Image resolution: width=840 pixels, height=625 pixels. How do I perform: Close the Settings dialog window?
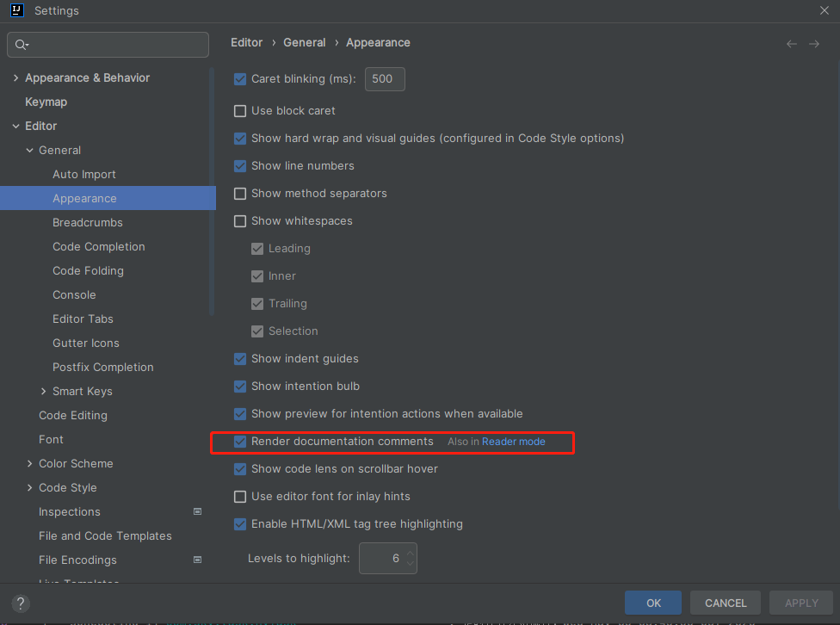(x=825, y=10)
